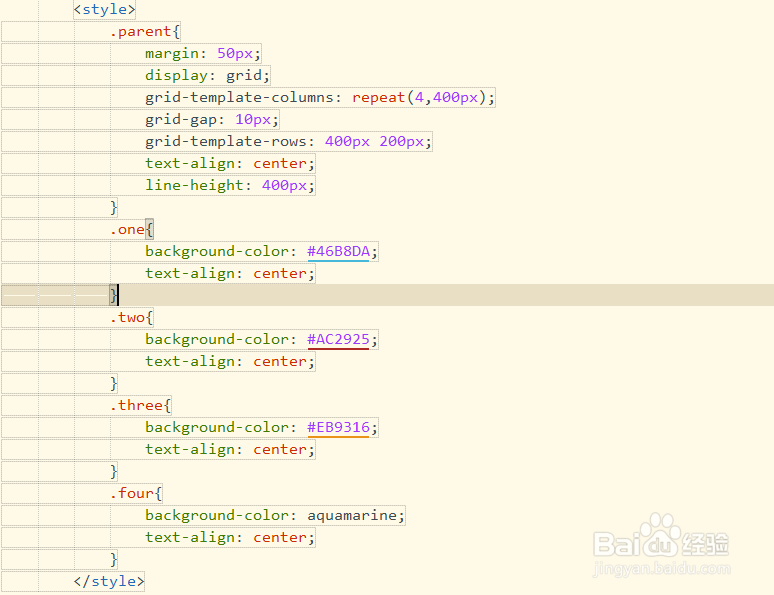Place cursor in grid-template-columns line
The width and height of the screenshot is (774, 595).
coord(320,97)
